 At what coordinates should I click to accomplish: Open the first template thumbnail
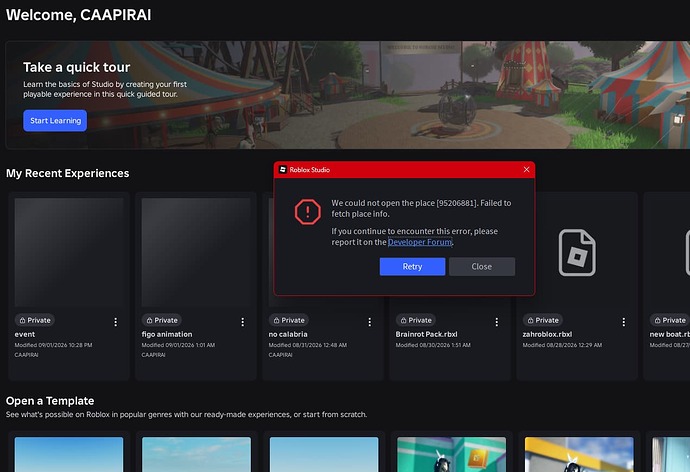click(69, 454)
